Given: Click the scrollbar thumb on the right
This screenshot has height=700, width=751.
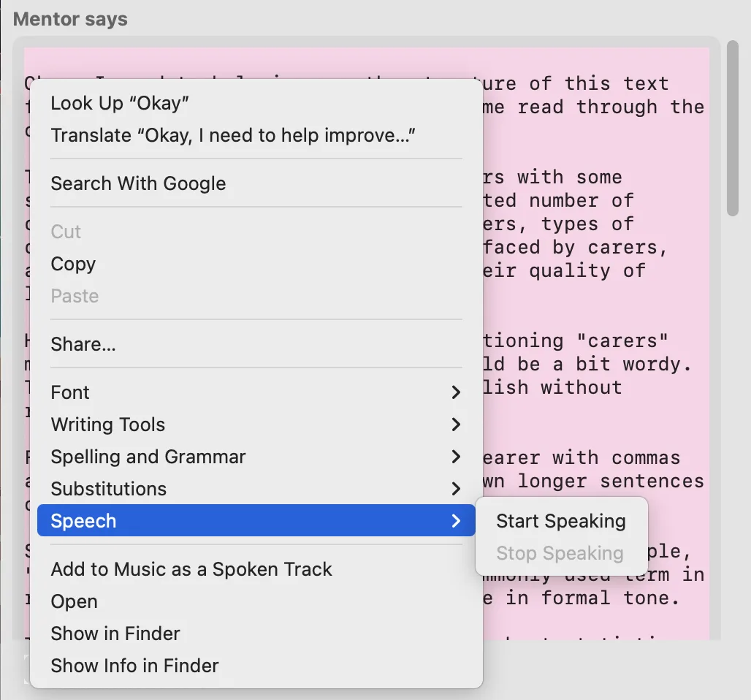Looking at the screenshot, I should point(733,128).
